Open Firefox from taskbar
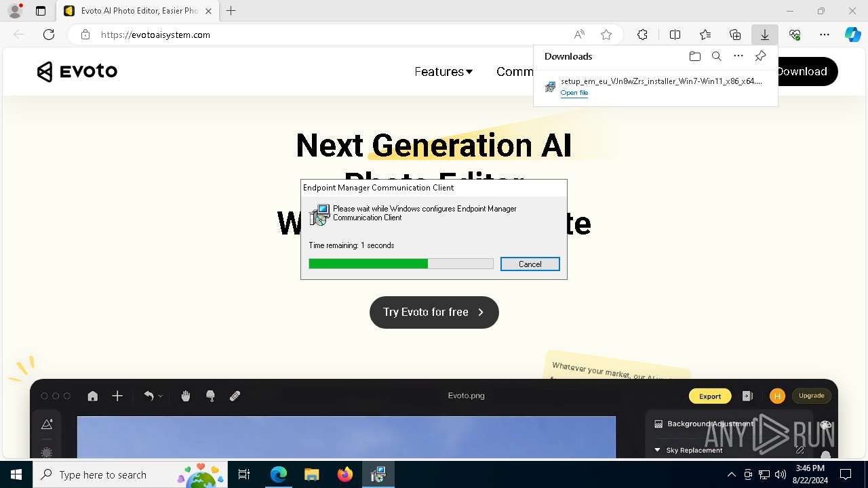 coord(344,474)
